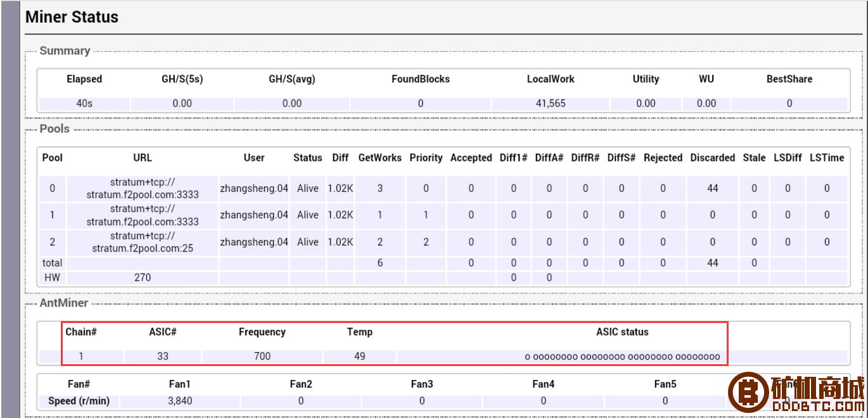Select the 0.00 value under GH/S(avg)
The image size is (868, 418).
click(x=292, y=103)
